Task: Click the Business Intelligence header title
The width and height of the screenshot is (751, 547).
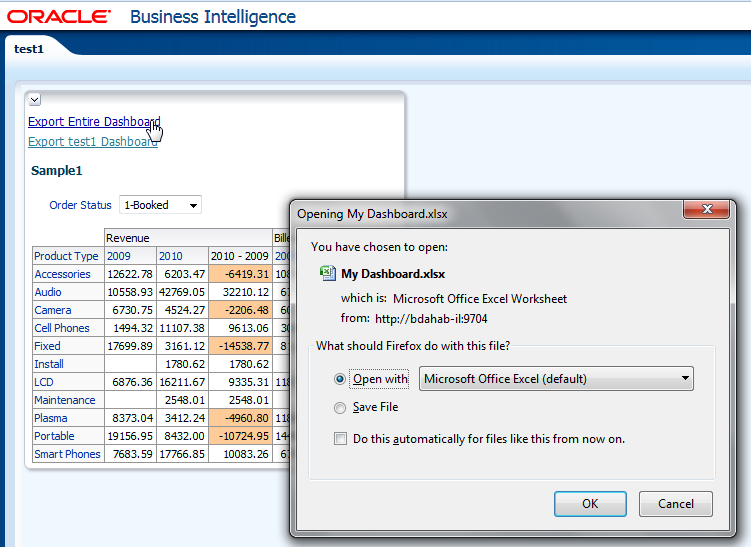Action: [x=213, y=17]
